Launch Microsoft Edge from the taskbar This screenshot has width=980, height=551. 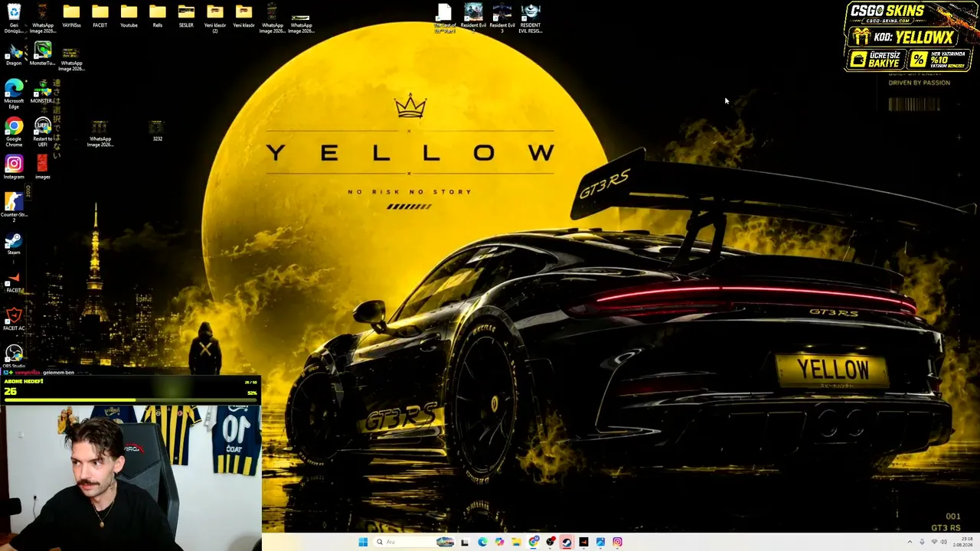tap(482, 542)
